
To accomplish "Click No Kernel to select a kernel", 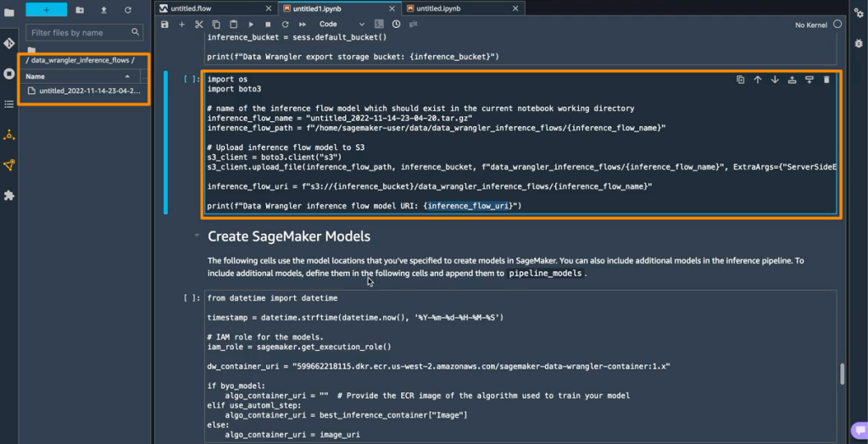I will 811,25.
